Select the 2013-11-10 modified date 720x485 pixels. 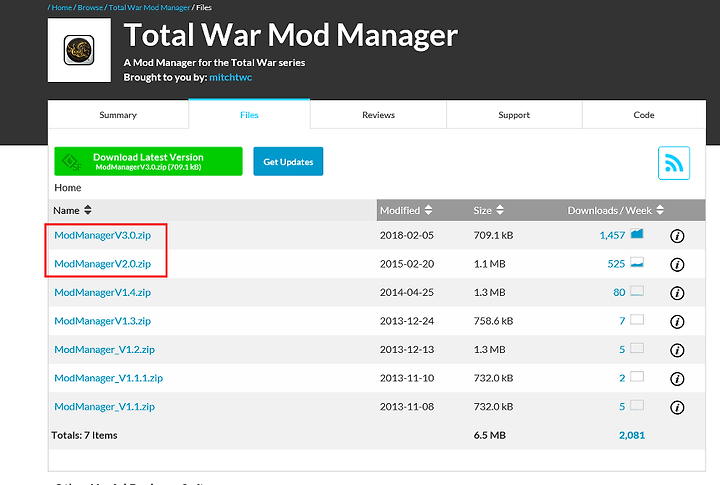(x=407, y=378)
